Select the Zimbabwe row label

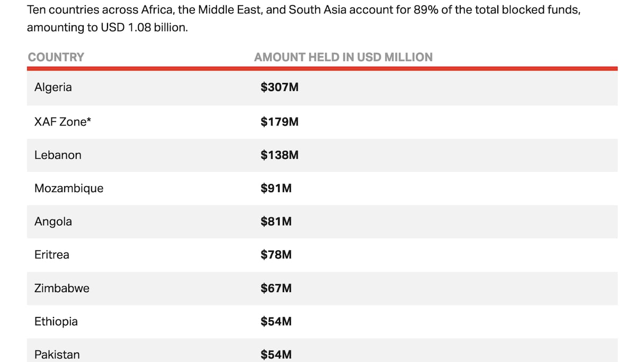pyautogui.click(x=62, y=288)
